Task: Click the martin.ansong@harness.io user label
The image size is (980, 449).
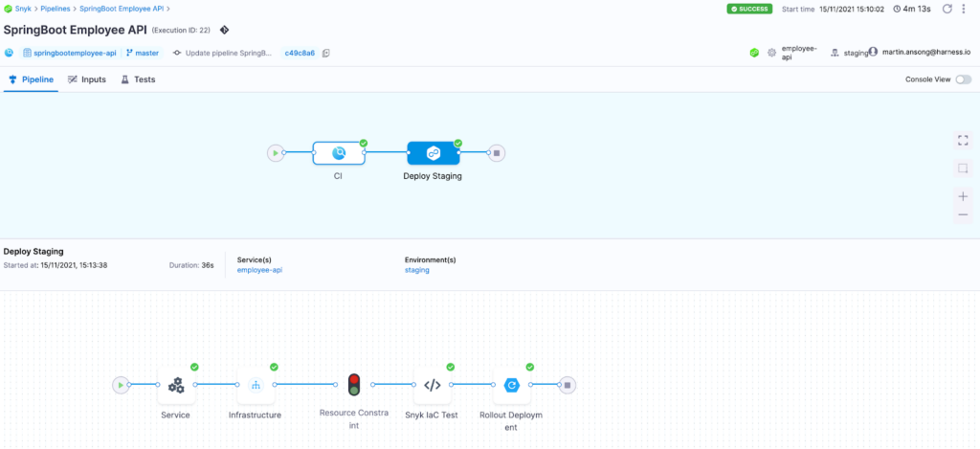Action: coord(926,53)
